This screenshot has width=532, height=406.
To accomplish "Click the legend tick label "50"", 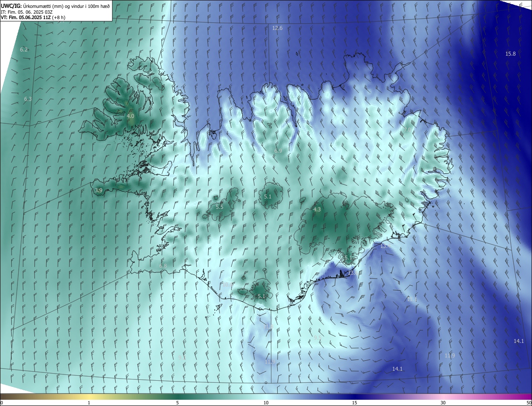I will tap(529, 403).
